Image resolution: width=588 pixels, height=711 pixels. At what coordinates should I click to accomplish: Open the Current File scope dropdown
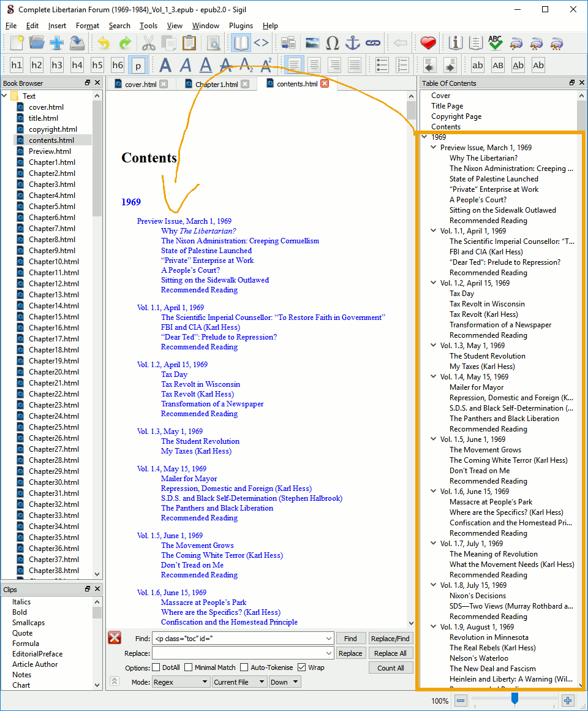tap(239, 682)
